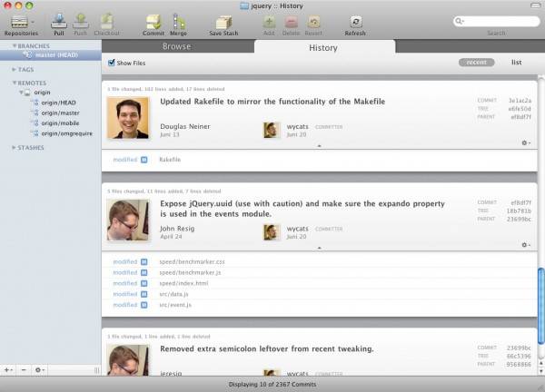Collapse the REMOTES section

coord(15,83)
